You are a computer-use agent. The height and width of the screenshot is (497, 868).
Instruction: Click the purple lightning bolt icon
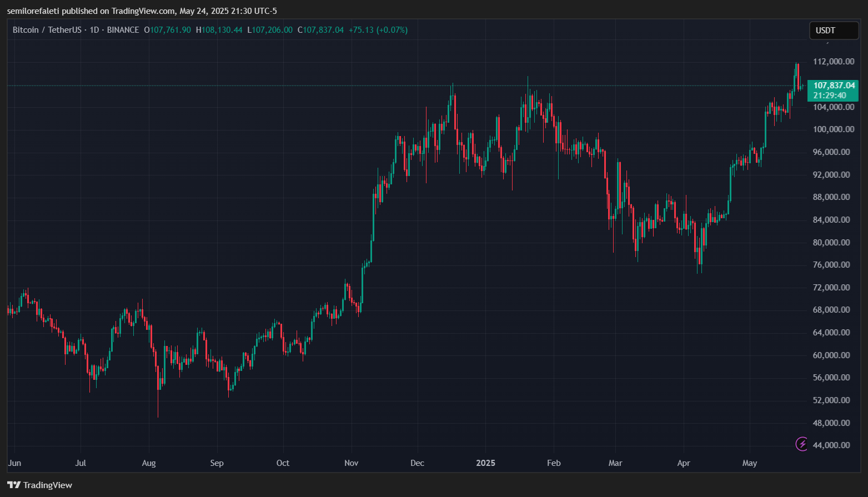[x=802, y=444]
